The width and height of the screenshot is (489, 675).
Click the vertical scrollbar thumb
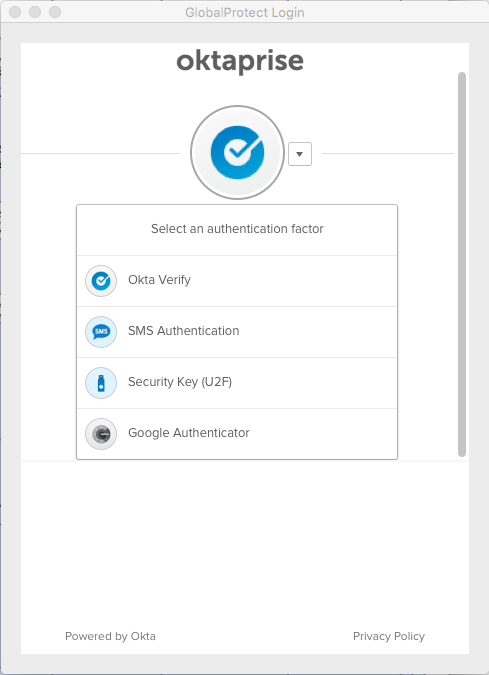click(x=462, y=264)
